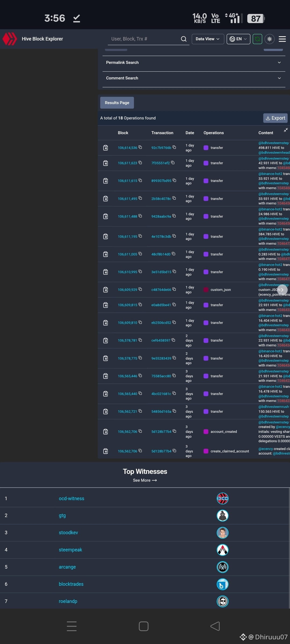Click See More under Top Witnesses
The height and width of the screenshot is (644, 290).
[x=145, y=480]
